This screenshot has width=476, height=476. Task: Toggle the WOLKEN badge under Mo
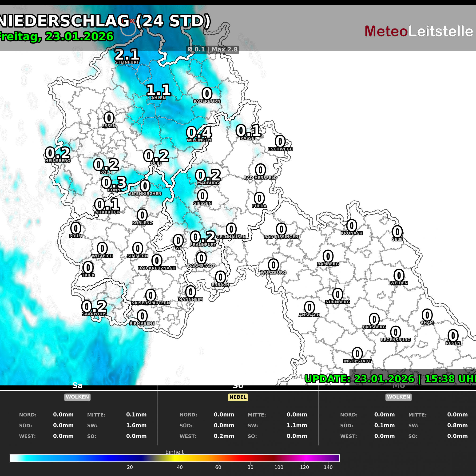(398, 397)
